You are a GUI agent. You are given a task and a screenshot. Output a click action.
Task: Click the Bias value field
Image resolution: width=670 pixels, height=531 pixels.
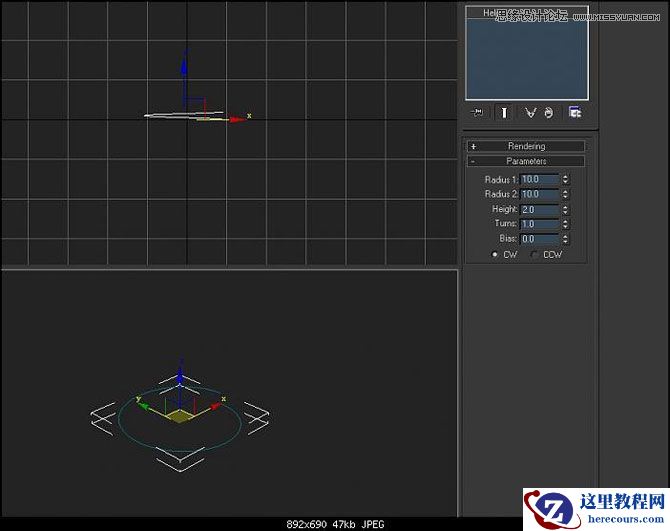tap(540, 239)
